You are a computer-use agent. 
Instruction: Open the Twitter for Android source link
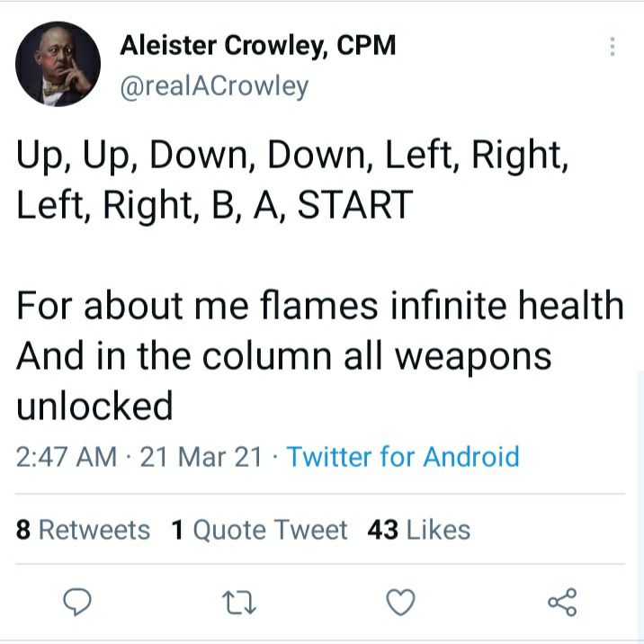403,456
